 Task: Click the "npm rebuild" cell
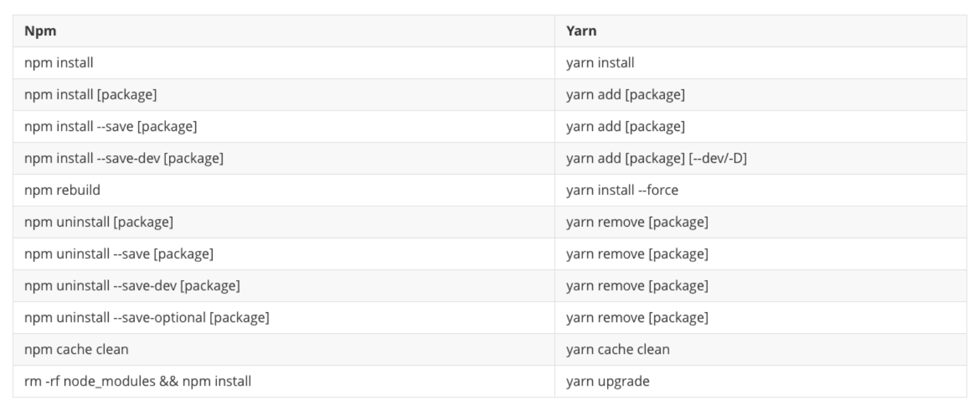(x=62, y=190)
